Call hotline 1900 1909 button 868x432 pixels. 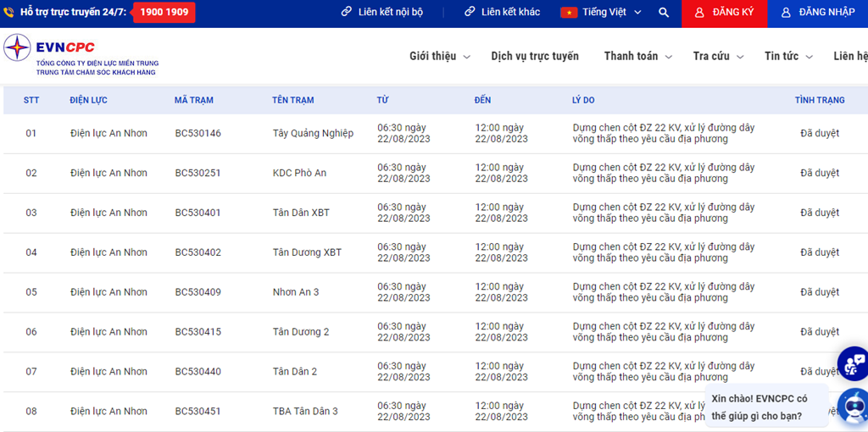tap(164, 12)
